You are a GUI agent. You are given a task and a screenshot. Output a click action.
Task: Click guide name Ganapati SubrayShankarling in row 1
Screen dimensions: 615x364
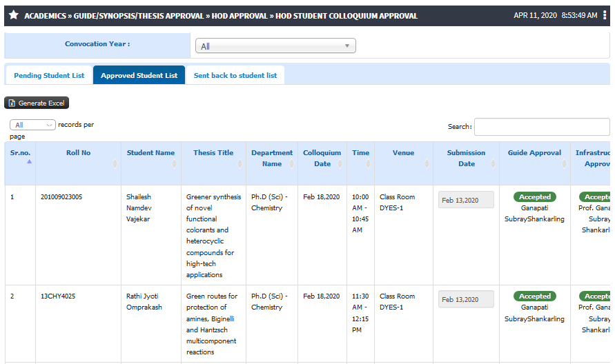click(534, 214)
